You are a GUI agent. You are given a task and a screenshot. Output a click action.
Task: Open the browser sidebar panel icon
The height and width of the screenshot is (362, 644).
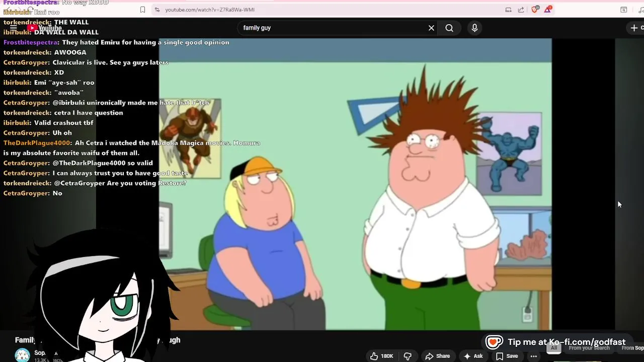(623, 10)
